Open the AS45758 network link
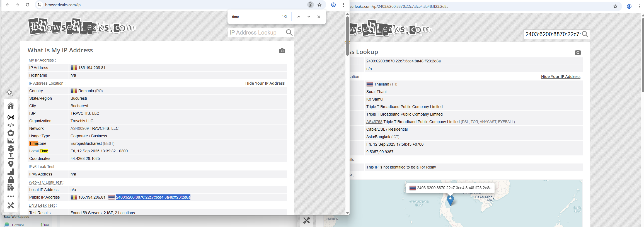 [x=374, y=122]
